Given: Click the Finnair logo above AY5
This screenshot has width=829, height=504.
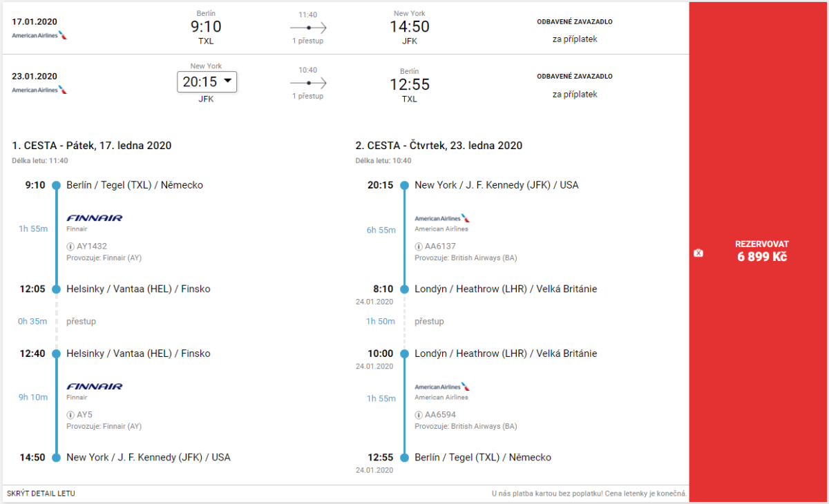Looking at the screenshot, I should [x=95, y=387].
